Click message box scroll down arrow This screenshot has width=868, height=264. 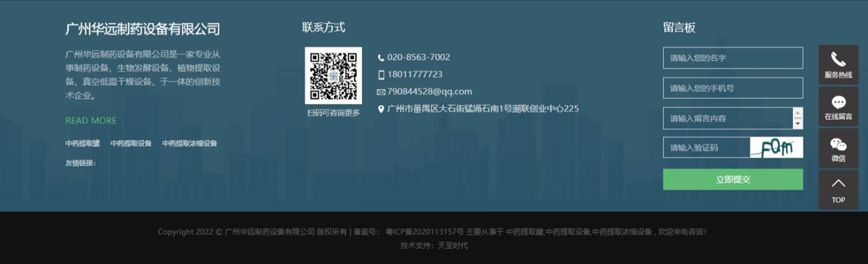[x=798, y=124]
